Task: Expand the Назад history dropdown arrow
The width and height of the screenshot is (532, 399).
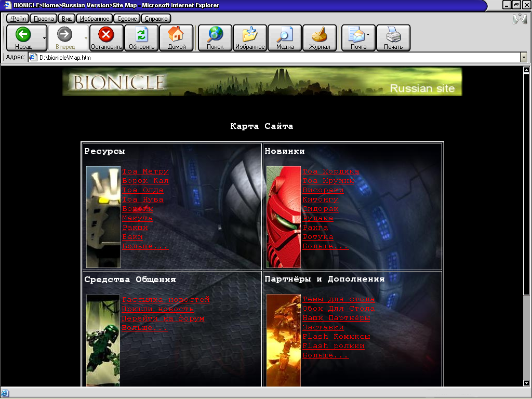Action: [x=44, y=38]
